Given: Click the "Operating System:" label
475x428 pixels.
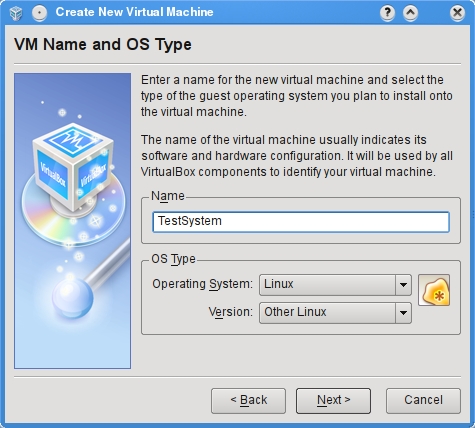Looking at the screenshot, I should click(202, 284).
